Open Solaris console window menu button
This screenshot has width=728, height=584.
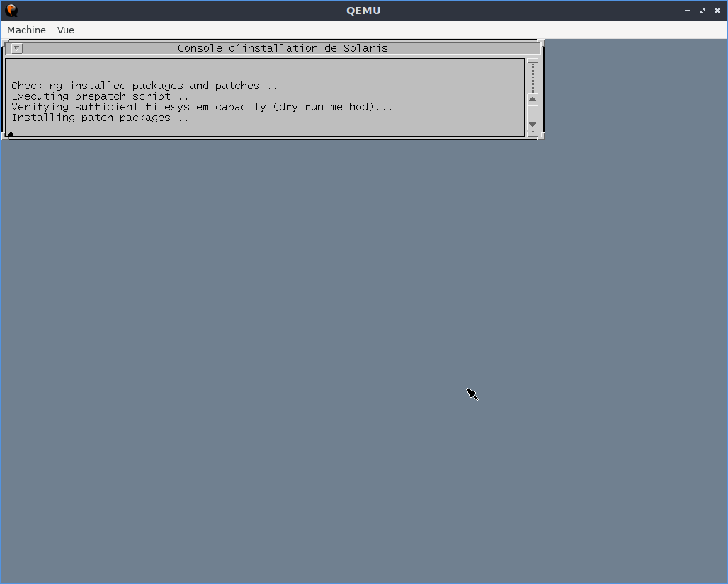pyautogui.click(x=16, y=48)
